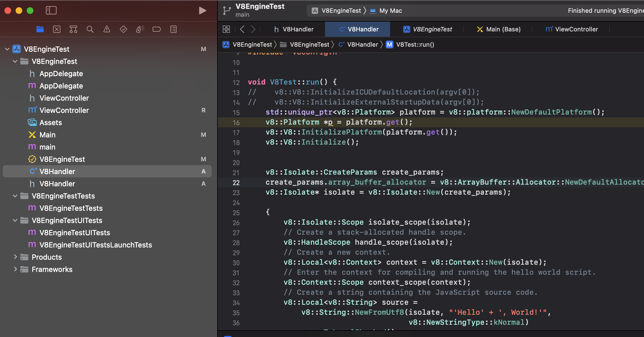
Task: Open the Issue navigator warning icon
Action: pyautogui.click(x=107, y=29)
